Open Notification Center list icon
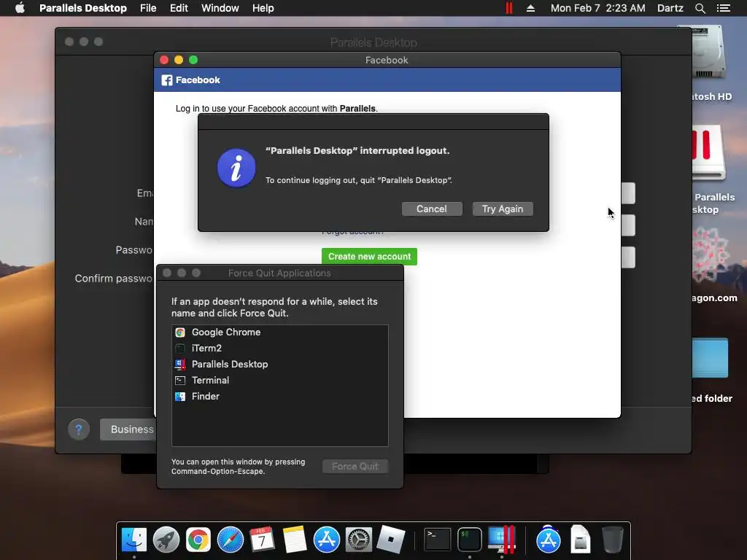Viewport: 747px width, 560px height. point(724,8)
